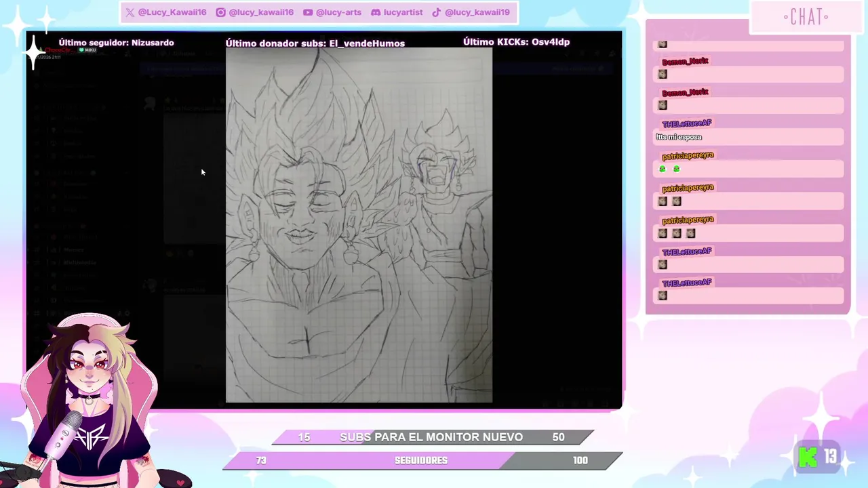
Task: Click the Instagram logo icon
Action: (220, 12)
